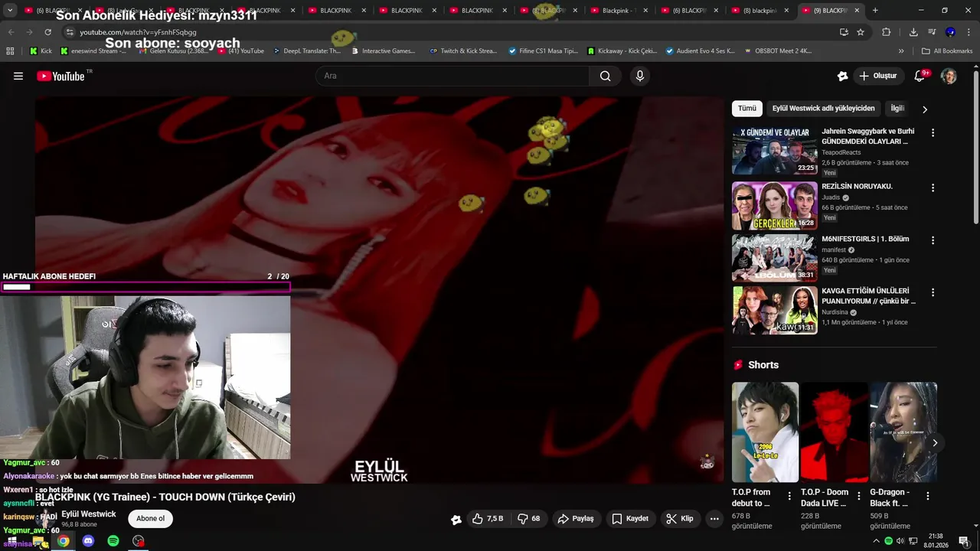
Task: Open browser downloads
Action: tap(913, 32)
